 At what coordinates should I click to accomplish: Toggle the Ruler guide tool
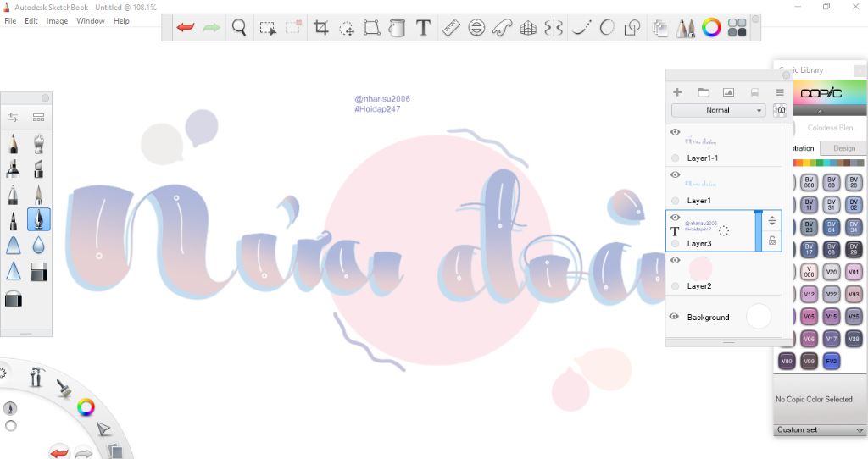coord(451,28)
